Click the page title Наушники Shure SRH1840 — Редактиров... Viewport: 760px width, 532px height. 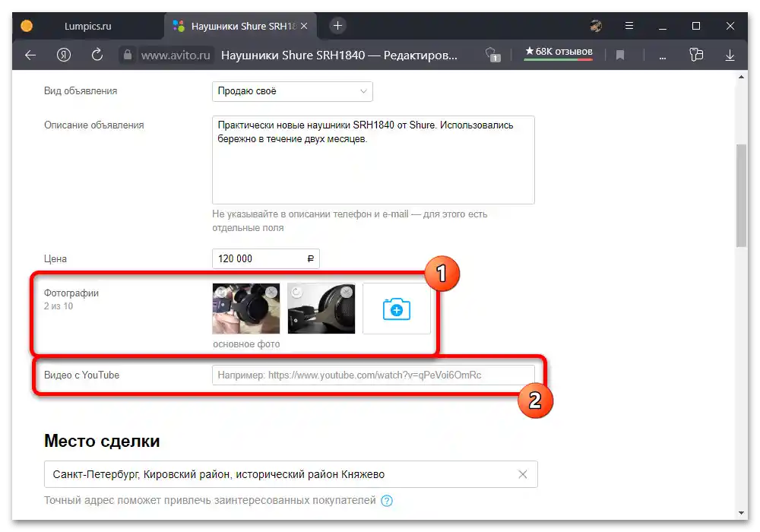click(339, 55)
